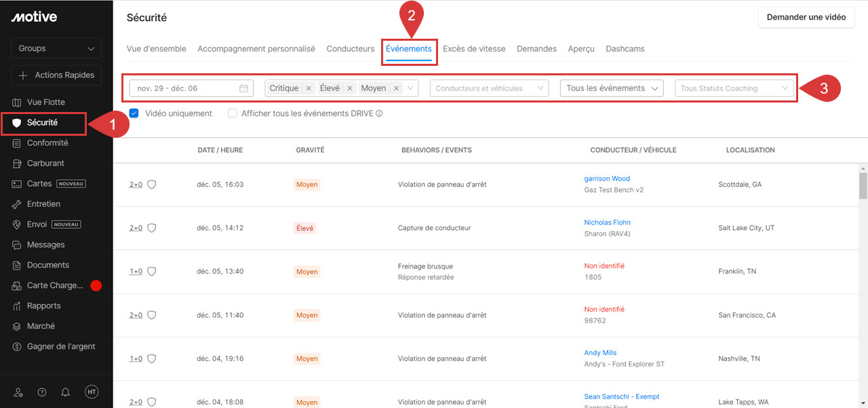The height and width of the screenshot is (408, 868).
Task: Uncheck the Vidéo uniquement checkbox
Action: point(134,113)
